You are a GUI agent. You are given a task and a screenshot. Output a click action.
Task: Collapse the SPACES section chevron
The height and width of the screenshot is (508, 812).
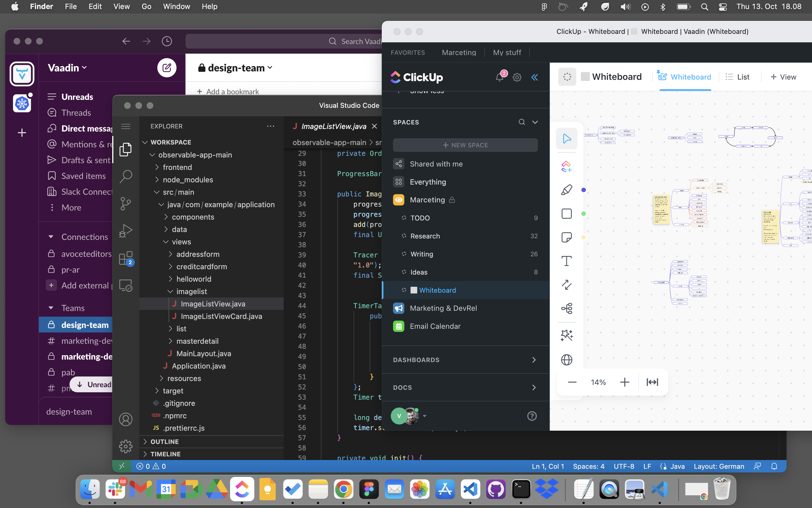tap(535, 122)
